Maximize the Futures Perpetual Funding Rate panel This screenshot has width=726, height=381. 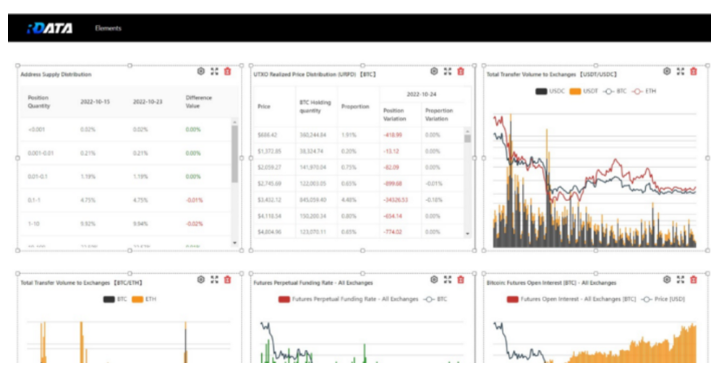pyautogui.click(x=447, y=280)
